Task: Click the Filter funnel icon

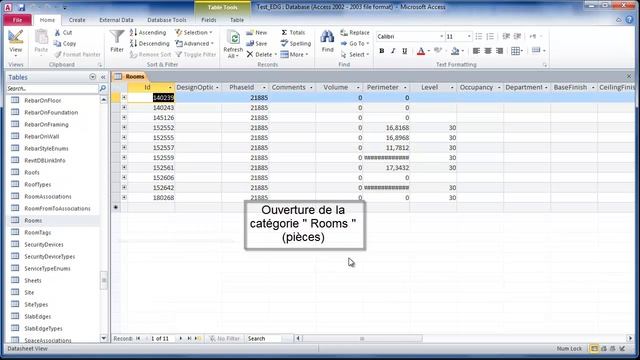Action: (117, 37)
